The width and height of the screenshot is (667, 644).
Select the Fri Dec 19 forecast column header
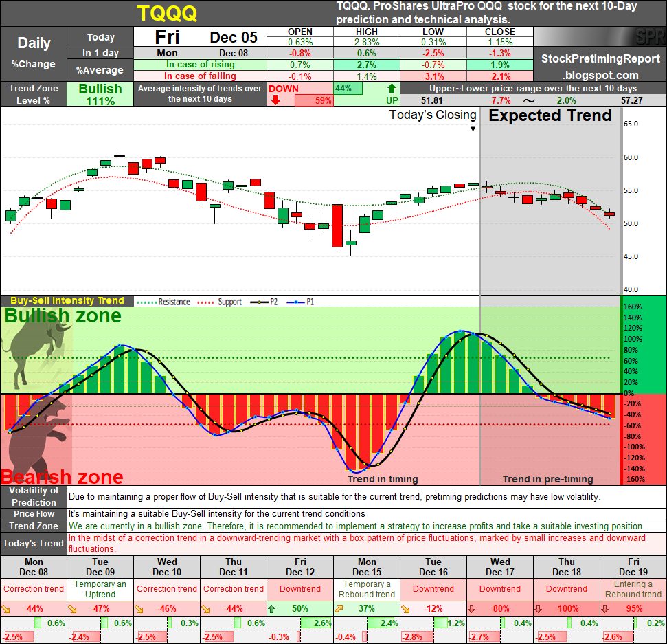click(x=633, y=567)
